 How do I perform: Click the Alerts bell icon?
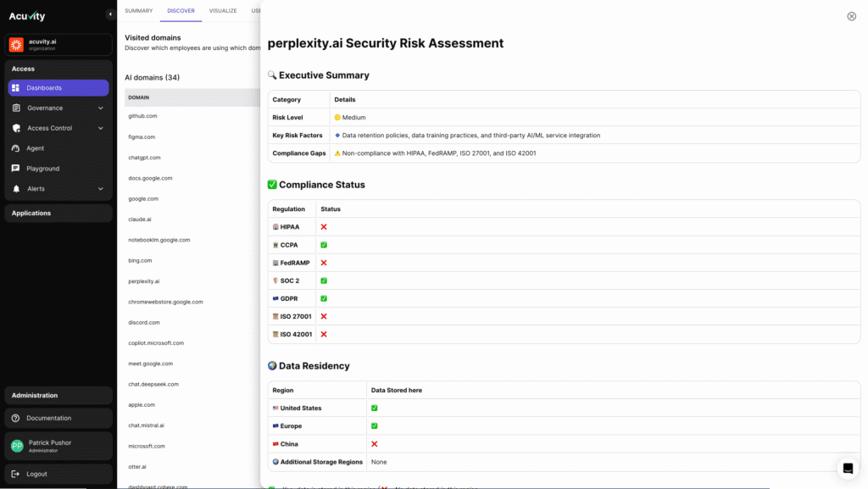(16, 189)
